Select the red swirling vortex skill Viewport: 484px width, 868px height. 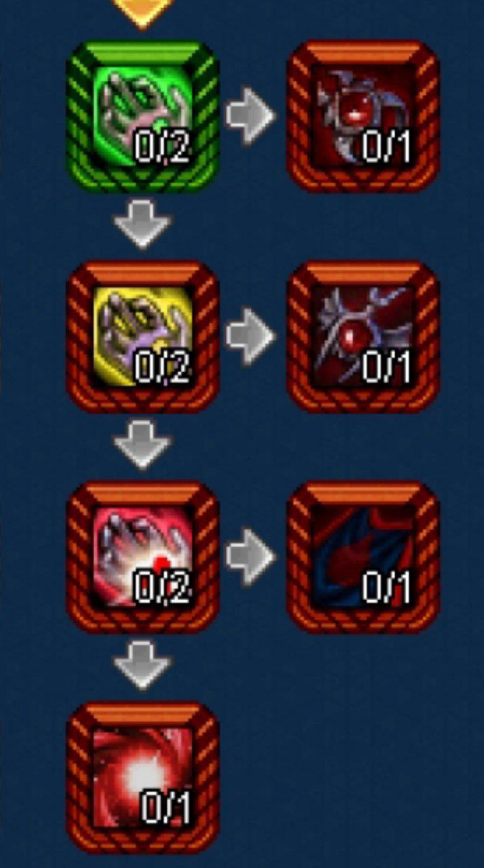coord(142,777)
